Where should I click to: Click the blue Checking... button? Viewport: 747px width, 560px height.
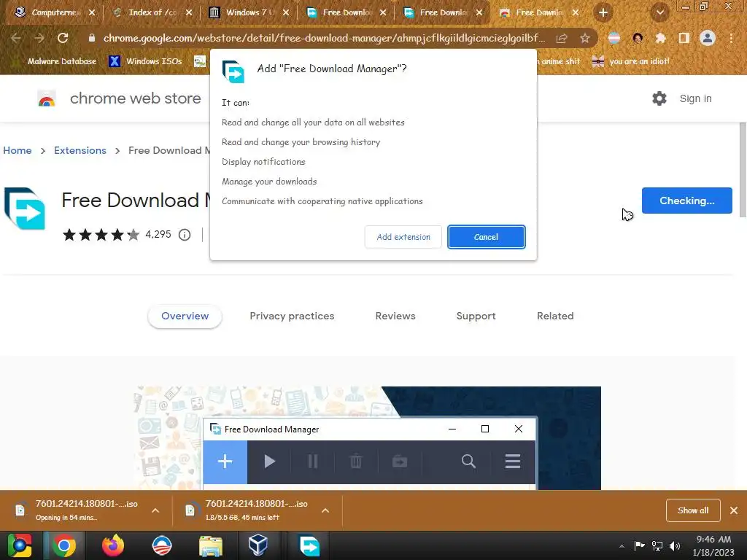[686, 201]
